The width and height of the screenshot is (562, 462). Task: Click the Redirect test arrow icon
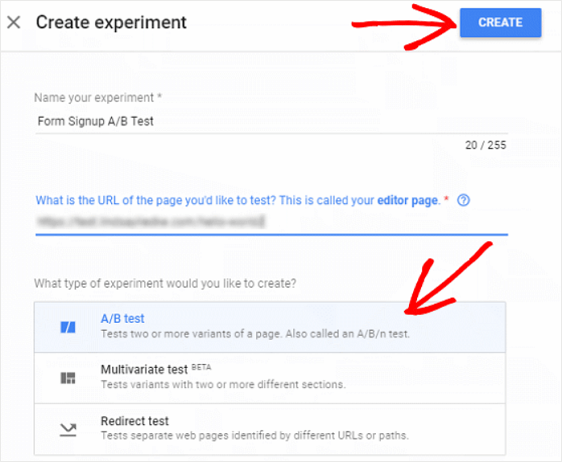[68, 429]
